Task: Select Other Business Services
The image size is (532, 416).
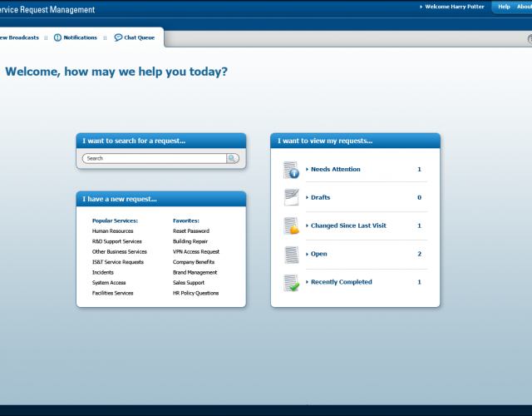Action: [x=120, y=251]
